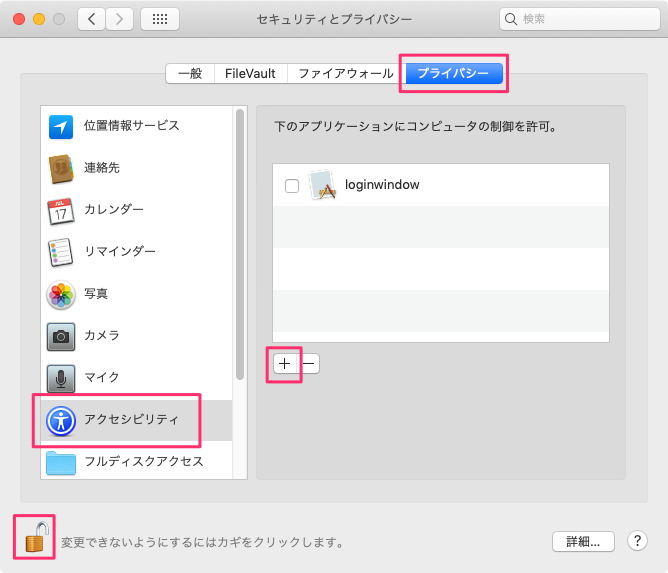Click the open padlock icon
Viewport: 668px width, 573px height.
click(x=37, y=537)
